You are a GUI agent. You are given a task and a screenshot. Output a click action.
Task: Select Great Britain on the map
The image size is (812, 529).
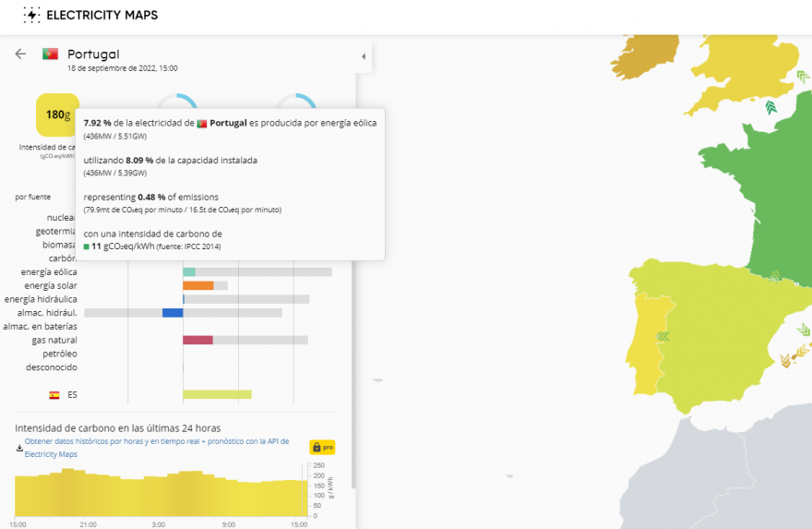[746, 67]
